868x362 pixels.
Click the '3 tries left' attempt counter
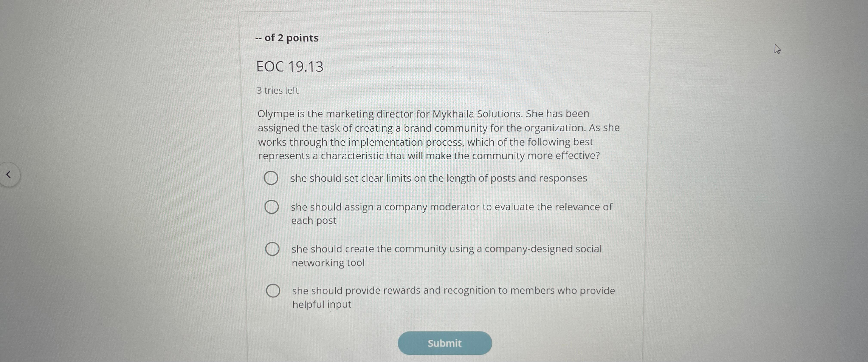[277, 90]
